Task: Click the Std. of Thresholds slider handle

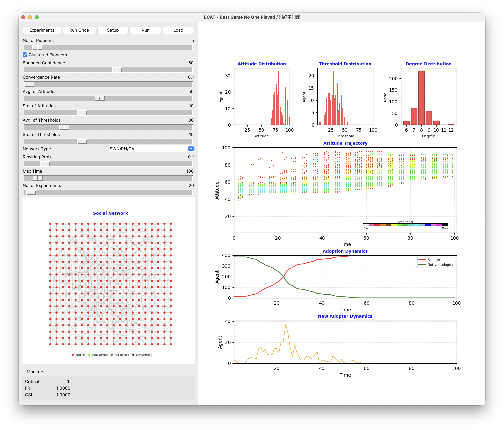Action: 82,141
